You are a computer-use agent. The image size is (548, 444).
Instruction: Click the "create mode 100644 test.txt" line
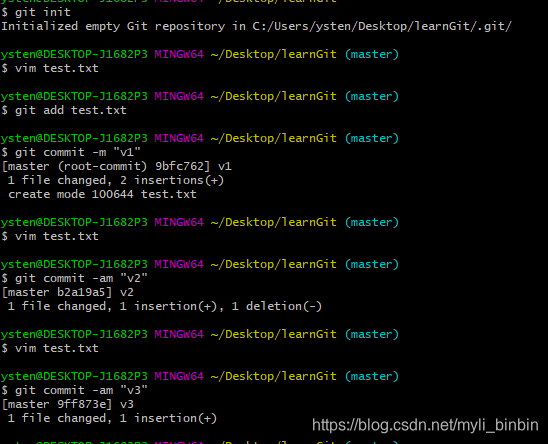coord(102,194)
